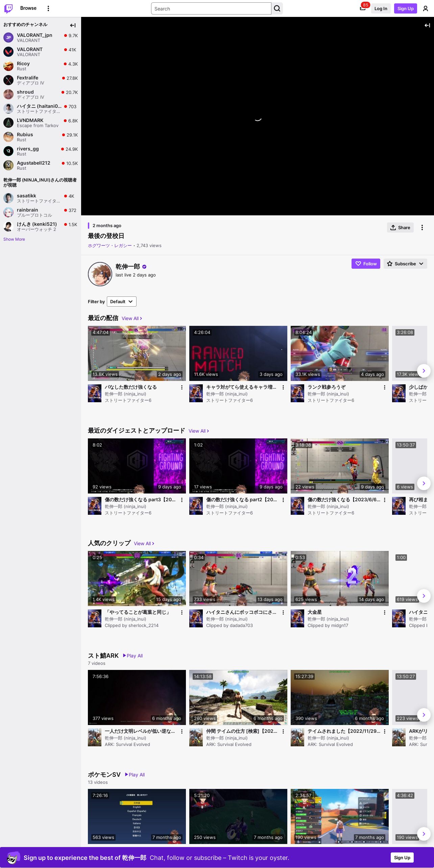
Task: Show next clips in 人気のクリップ row
Action: [x=424, y=596]
